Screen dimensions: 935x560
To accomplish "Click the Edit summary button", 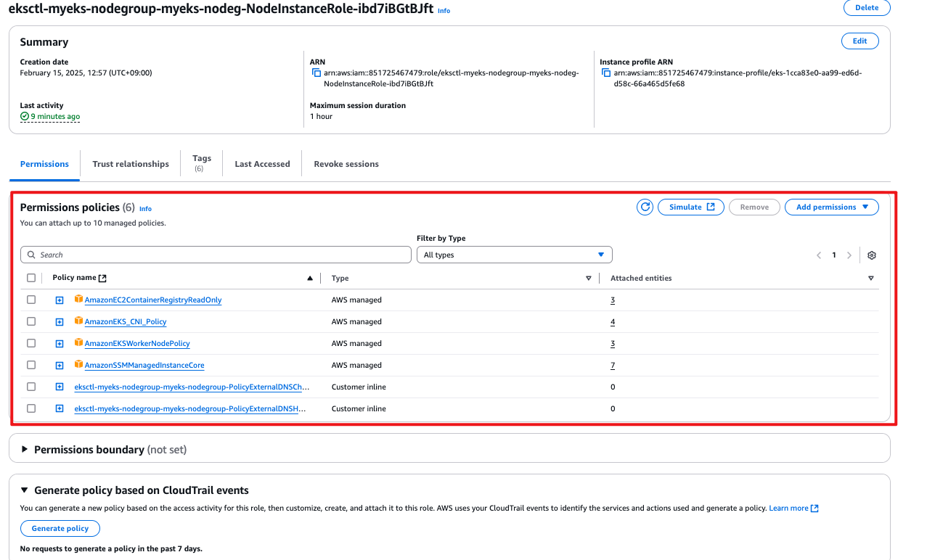I will 860,41.
